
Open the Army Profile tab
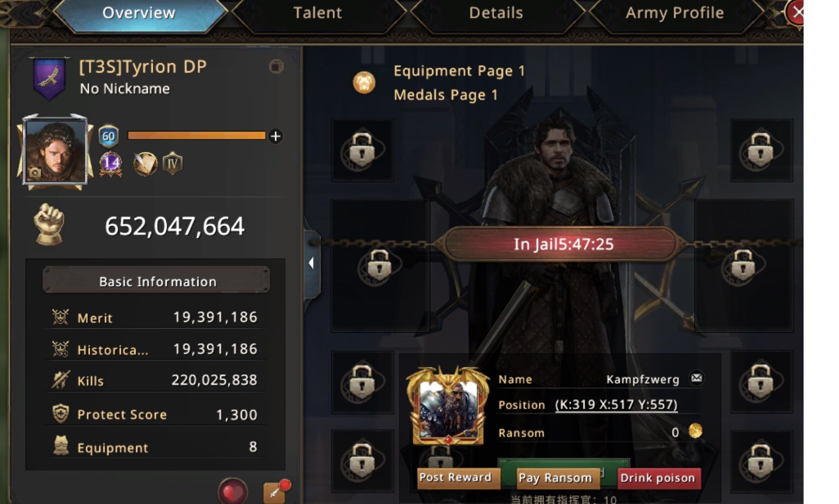(674, 13)
